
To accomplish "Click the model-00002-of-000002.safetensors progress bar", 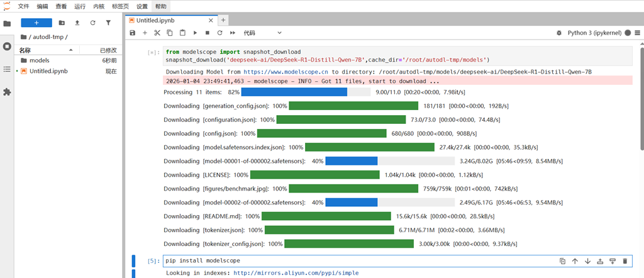I will [390, 203].
